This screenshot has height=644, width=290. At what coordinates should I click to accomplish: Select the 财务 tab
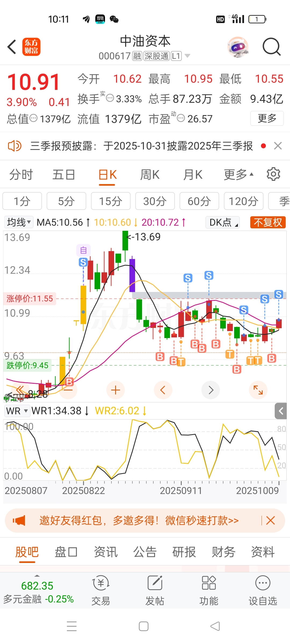point(223,552)
